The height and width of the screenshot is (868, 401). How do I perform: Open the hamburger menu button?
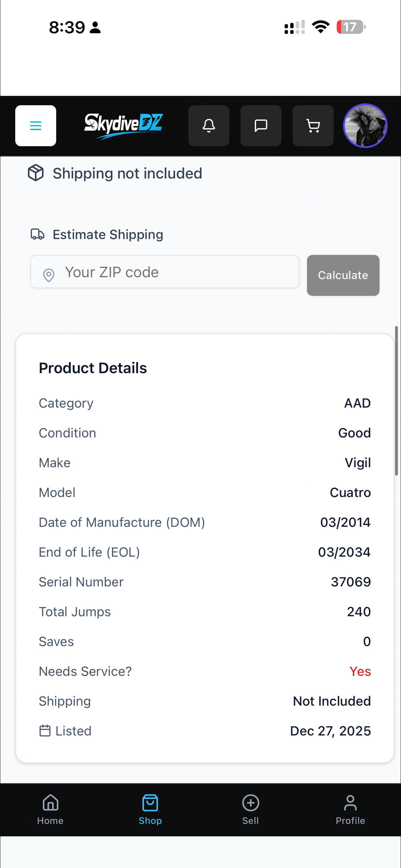(x=36, y=126)
